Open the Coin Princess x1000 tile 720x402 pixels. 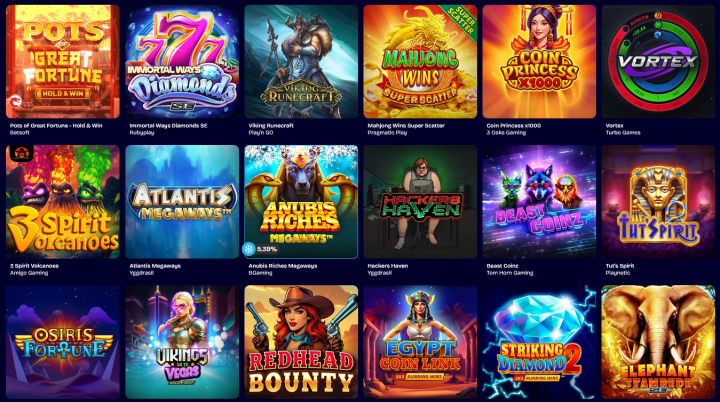click(x=539, y=62)
